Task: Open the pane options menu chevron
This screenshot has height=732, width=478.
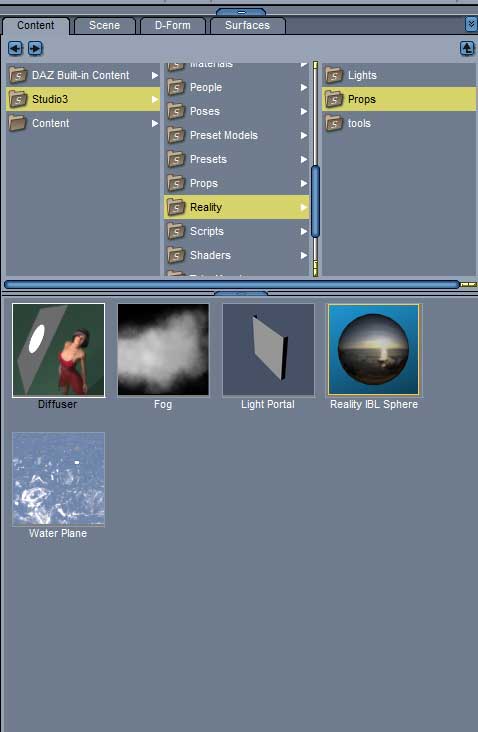Action: coord(471,24)
